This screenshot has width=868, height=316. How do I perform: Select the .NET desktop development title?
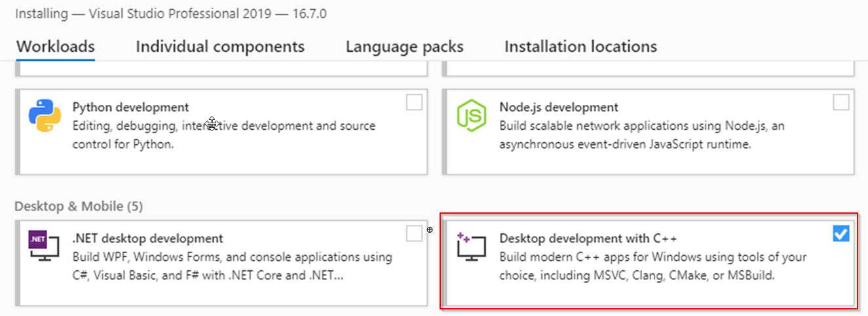pyautogui.click(x=148, y=238)
